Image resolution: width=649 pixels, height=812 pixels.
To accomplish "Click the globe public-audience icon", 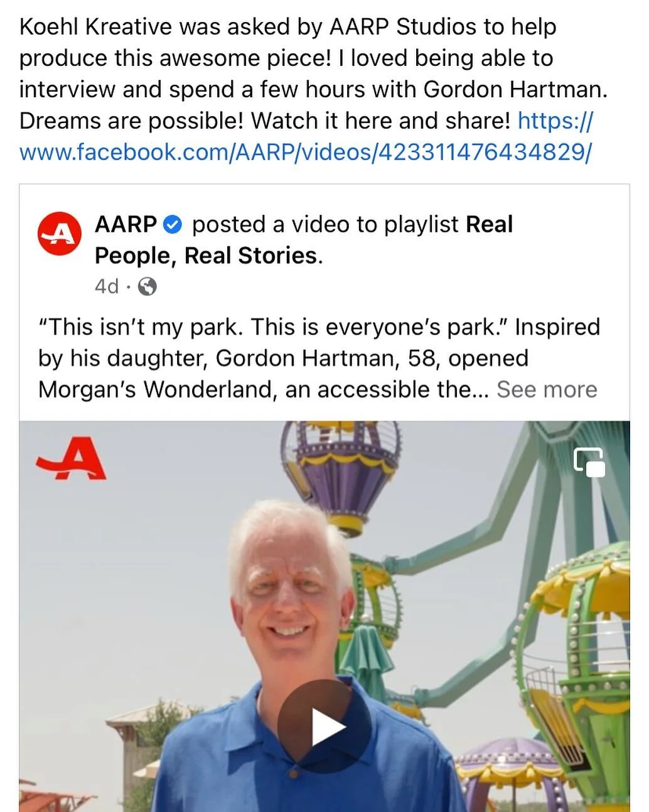I will click(147, 287).
